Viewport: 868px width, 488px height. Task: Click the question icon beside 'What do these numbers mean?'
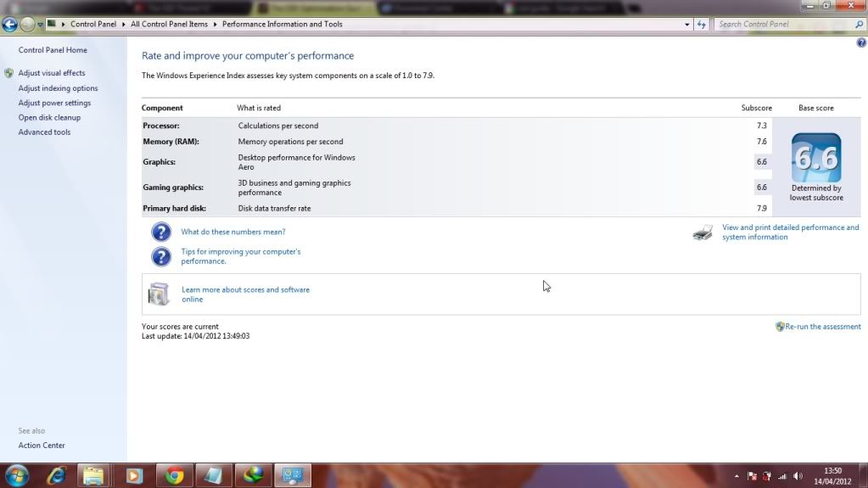click(x=161, y=232)
